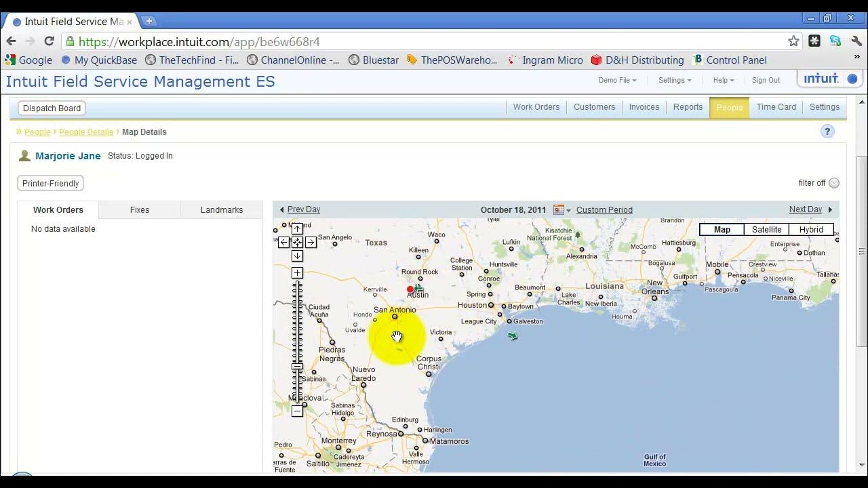This screenshot has width=868, height=488.
Task: Expand the Demo File dropdown
Action: point(617,80)
